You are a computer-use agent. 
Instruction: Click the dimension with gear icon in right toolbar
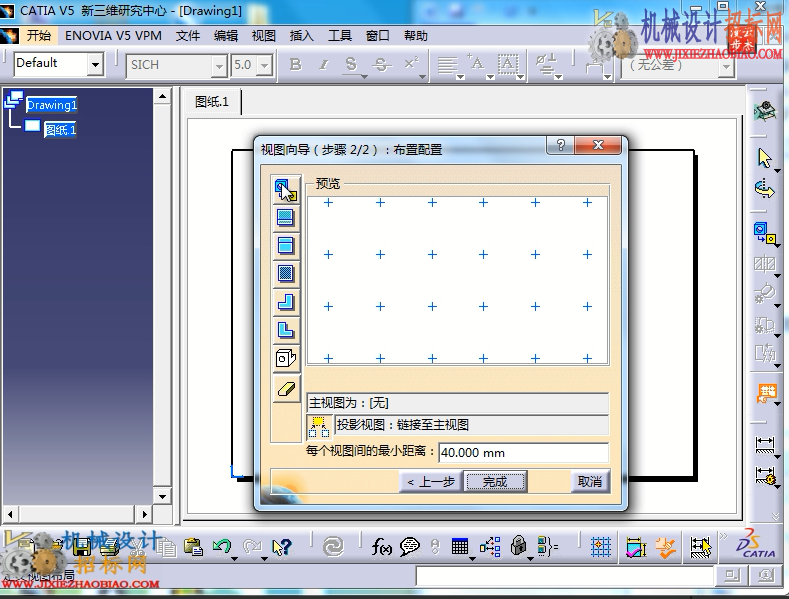tap(765, 476)
